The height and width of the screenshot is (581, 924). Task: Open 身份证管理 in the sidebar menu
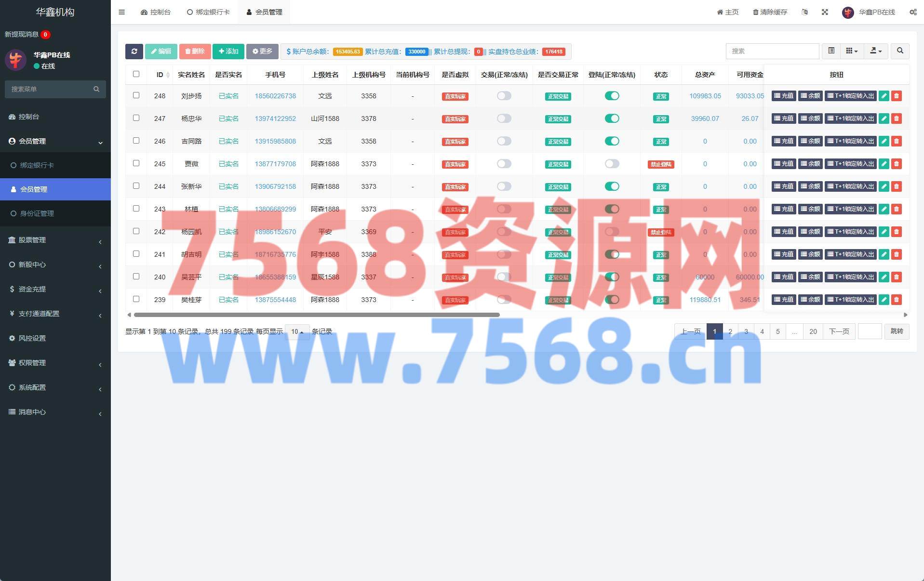coord(37,213)
